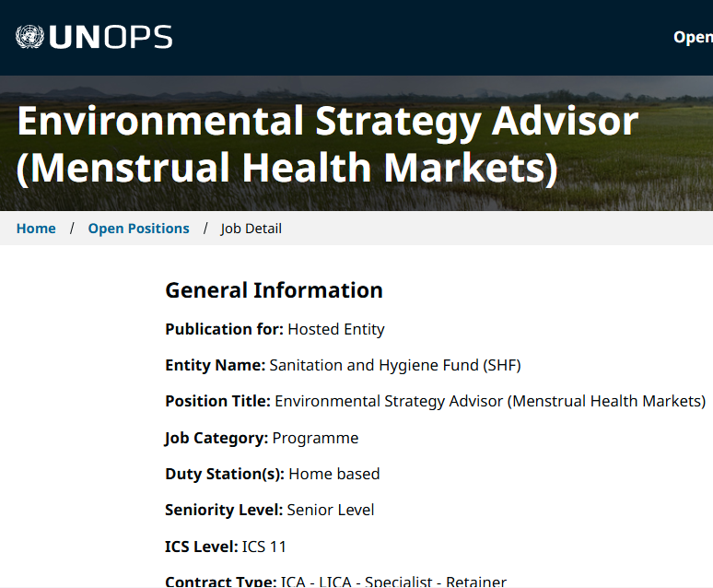The image size is (713, 588).
Task: Click the Contract Type value line
Action: (393, 582)
